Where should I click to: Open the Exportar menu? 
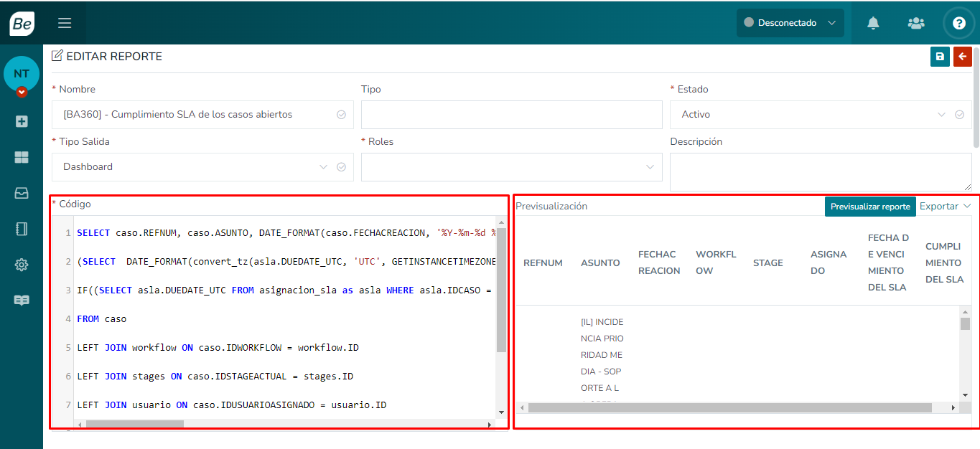coord(944,207)
